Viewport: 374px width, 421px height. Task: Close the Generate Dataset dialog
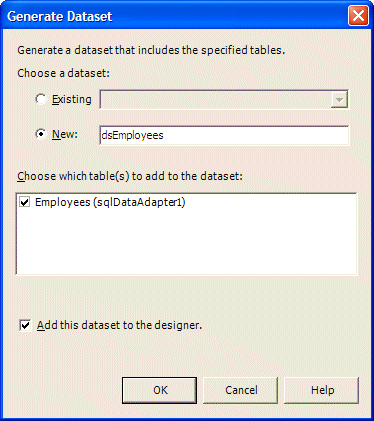(x=358, y=16)
